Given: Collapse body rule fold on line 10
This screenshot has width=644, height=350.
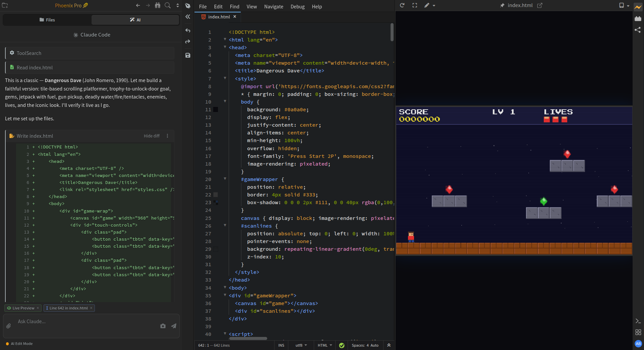Looking at the screenshot, I should [x=225, y=101].
